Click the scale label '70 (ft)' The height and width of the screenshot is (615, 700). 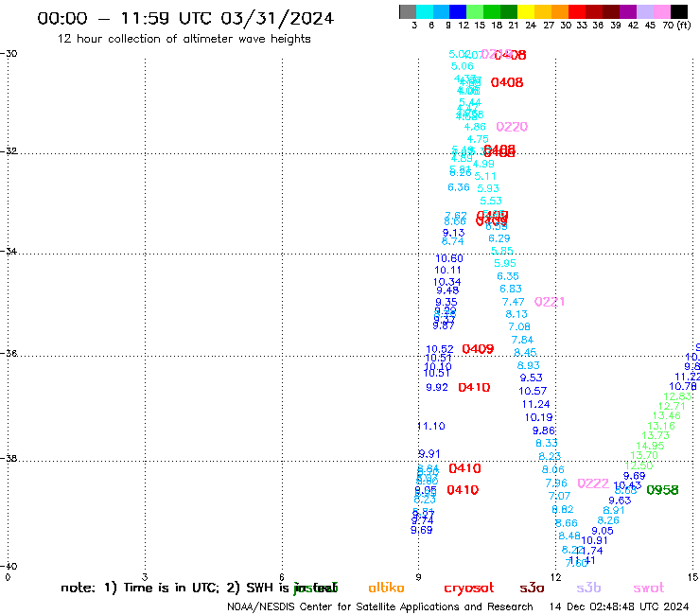(676, 26)
